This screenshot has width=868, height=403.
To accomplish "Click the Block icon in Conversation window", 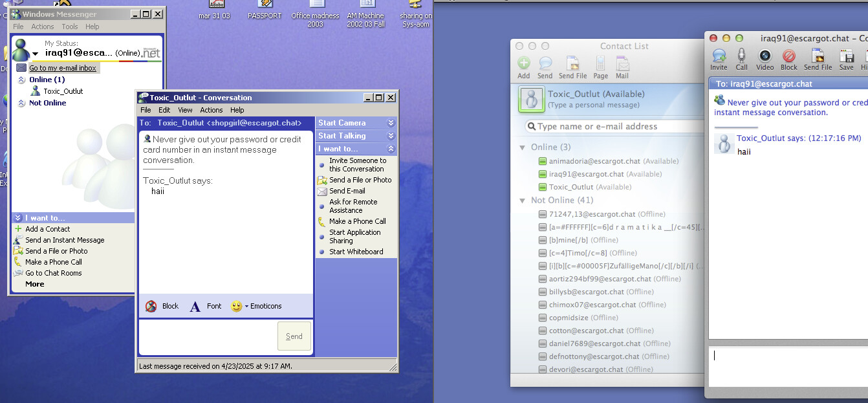I will click(x=151, y=306).
